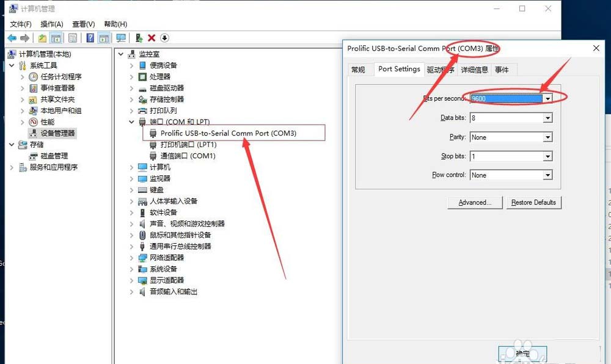
Task: Expand 声音、视频和游戏控制器 category
Action: click(x=132, y=224)
